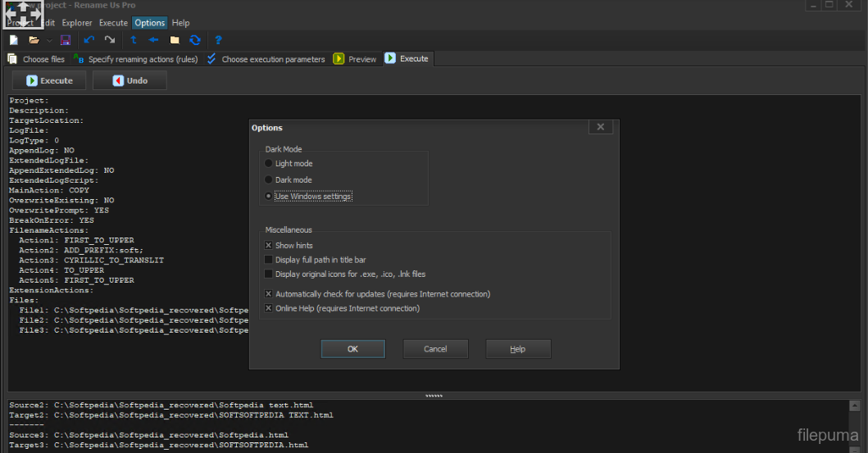Select the Dark mode radio button
This screenshot has width=868, height=453.
269,179
